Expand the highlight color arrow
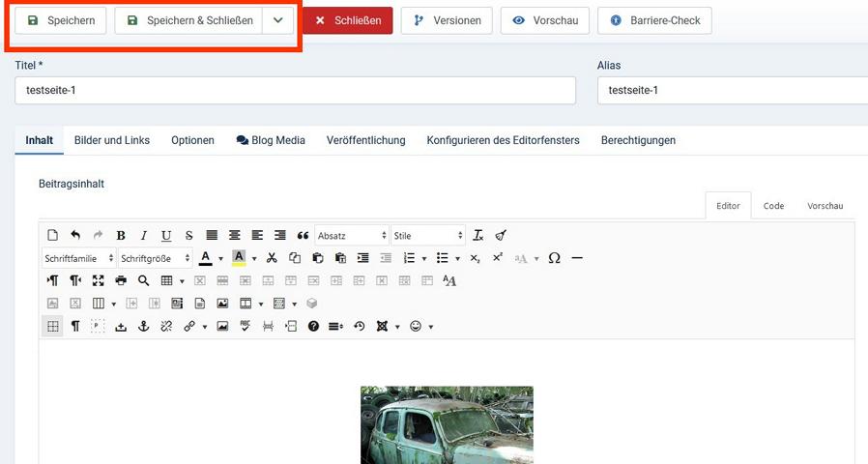 (x=254, y=258)
